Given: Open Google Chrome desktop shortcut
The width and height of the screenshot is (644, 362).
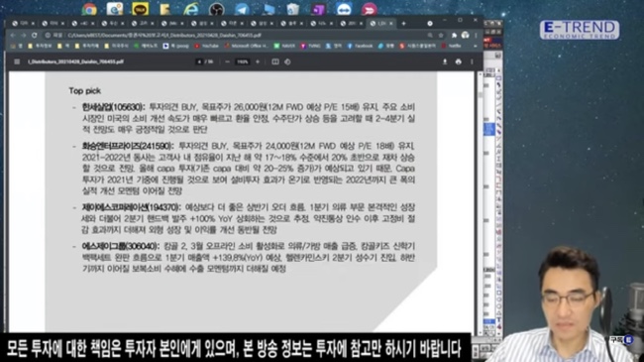Looking at the screenshot, I should coord(89,9).
